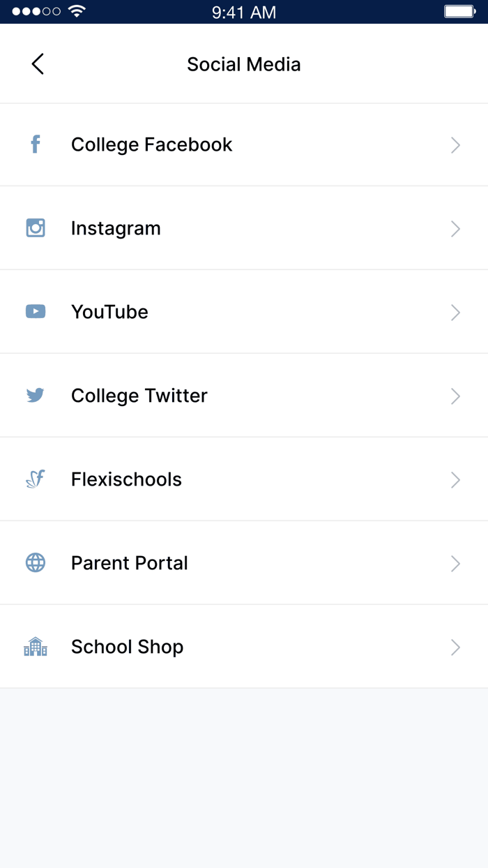The image size is (488, 868).
Task: Click the Parent Portal globe icon
Action: [x=35, y=563]
